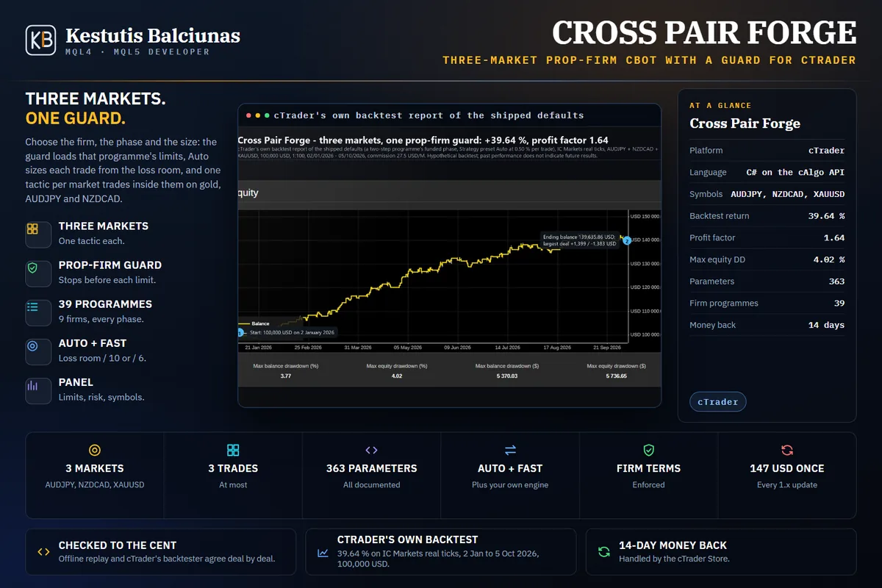Click the cTrader's Own Backtest chart icon
The image size is (882, 588).
323,552
